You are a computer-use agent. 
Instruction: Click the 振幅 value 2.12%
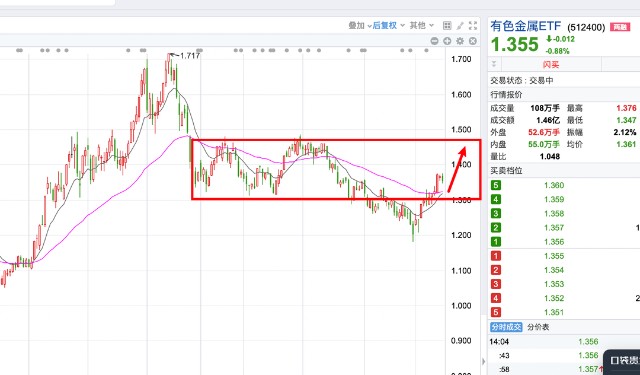tap(625, 132)
